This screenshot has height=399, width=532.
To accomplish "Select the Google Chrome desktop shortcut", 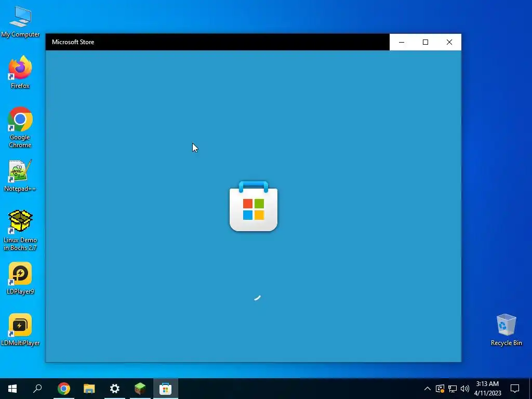I will [20, 127].
